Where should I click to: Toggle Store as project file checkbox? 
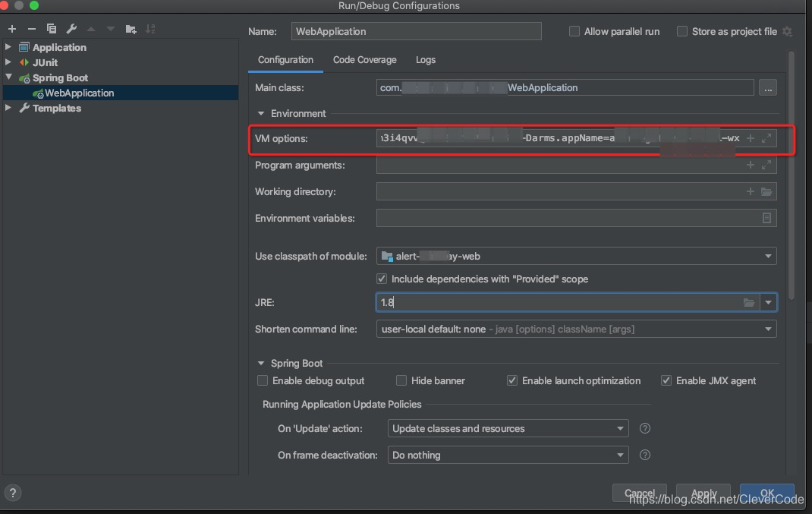pos(682,31)
